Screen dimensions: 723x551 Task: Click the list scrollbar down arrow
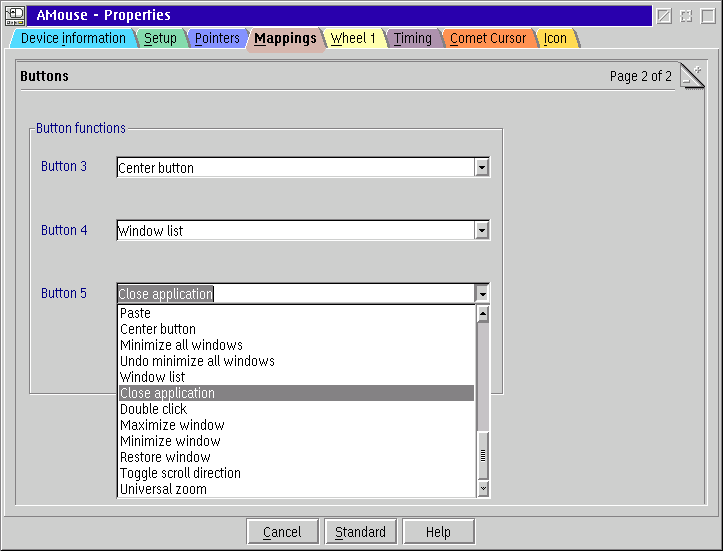click(483, 488)
